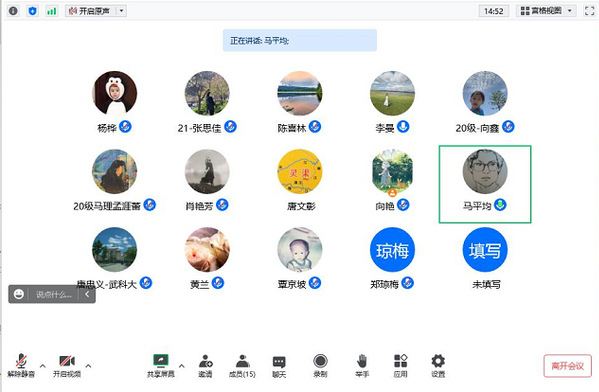Check the green network signal icon
Screen dimensions: 599x392
tap(52, 11)
